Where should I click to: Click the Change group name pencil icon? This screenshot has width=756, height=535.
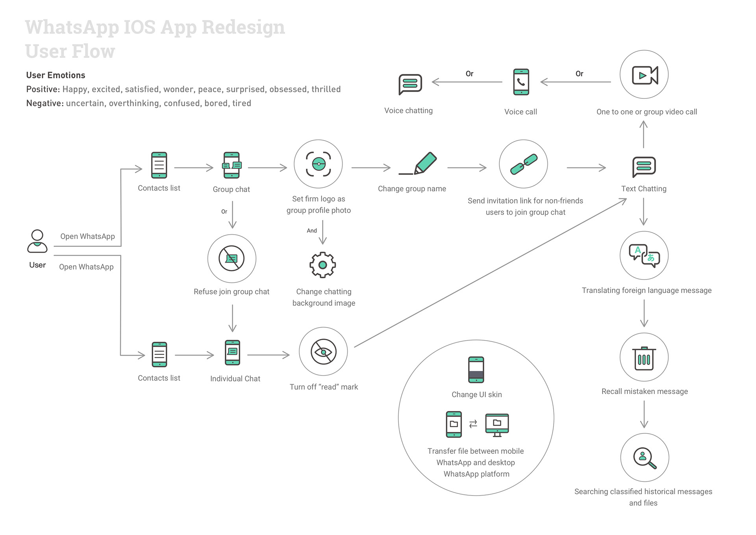click(x=418, y=163)
